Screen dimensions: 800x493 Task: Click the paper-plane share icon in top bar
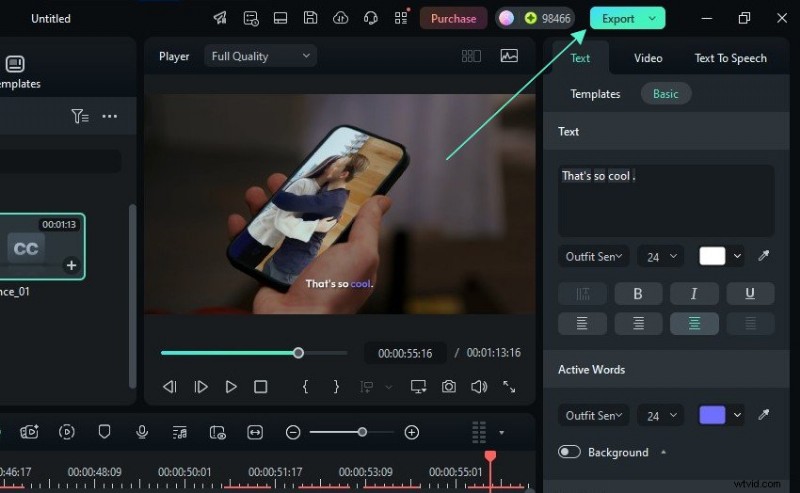(x=220, y=18)
